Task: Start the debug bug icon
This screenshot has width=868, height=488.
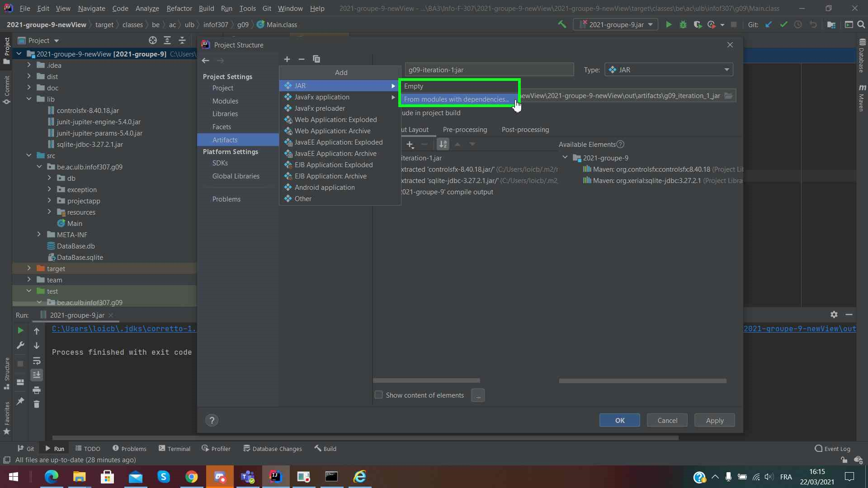Action: [x=683, y=25]
